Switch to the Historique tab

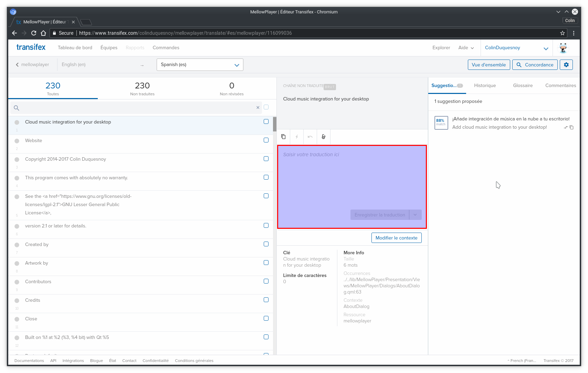tap(485, 86)
